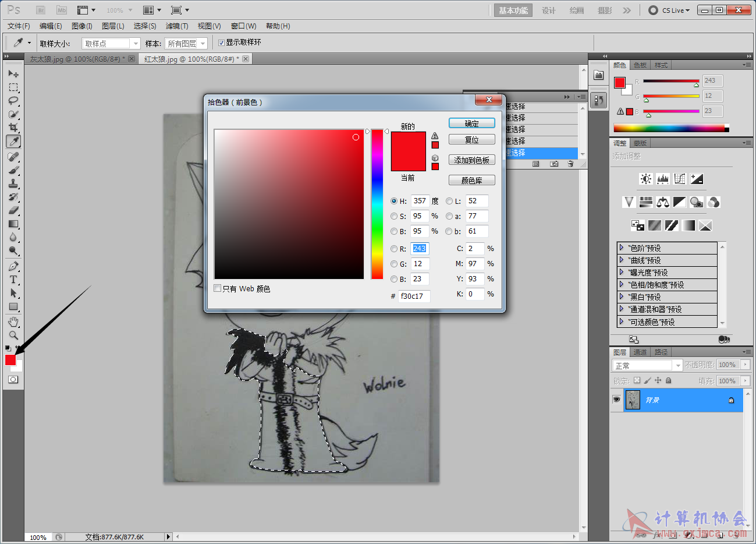Click the vertical hue slider in the color picker
The width and height of the screenshot is (756, 544).
pyautogui.click(x=377, y=204)
